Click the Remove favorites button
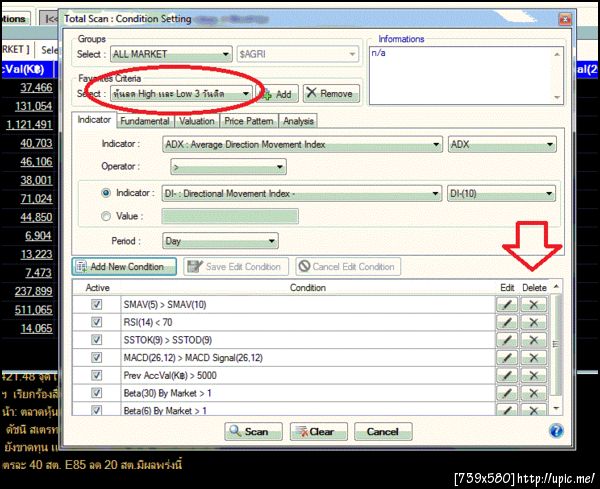This screenshot has width=600, height=489. (x=331, y=93)
